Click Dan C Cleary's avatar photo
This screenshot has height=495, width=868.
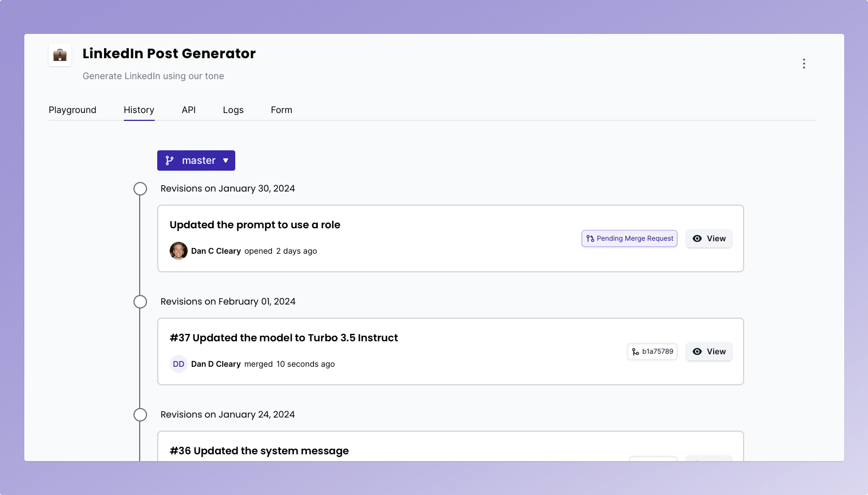pyautogui.click(x=179, y=251)
